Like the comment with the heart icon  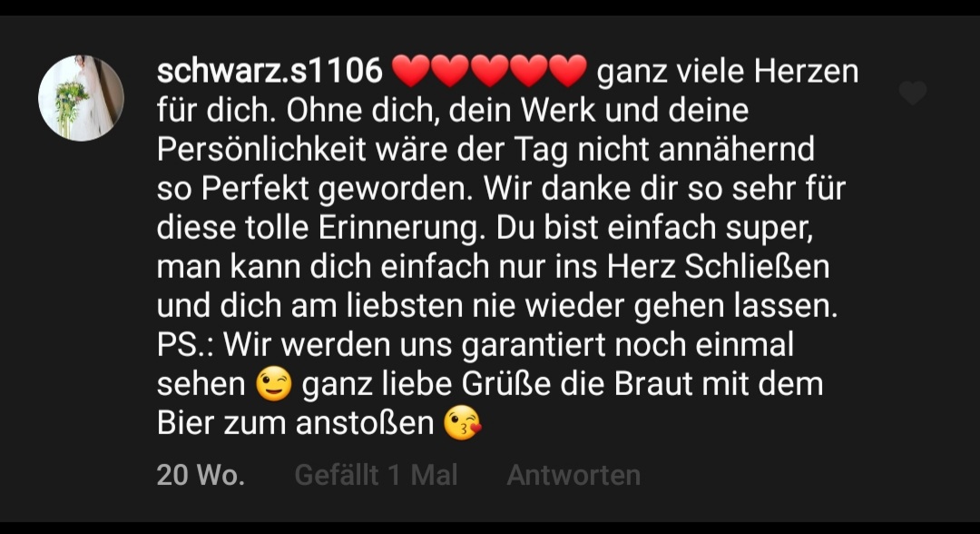(913, 94)
